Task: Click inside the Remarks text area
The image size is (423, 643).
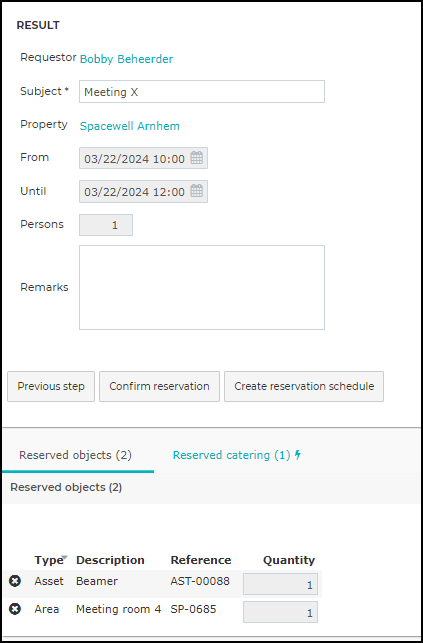Action: click(x=202, y=287)
